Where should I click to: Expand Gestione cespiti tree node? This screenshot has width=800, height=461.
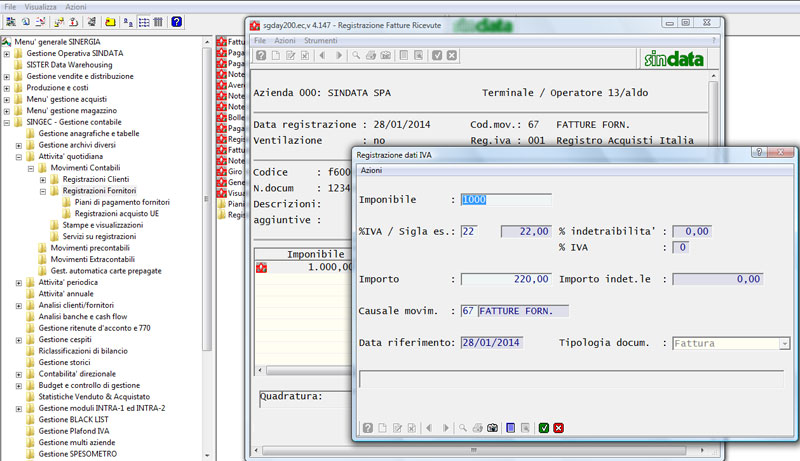point(19,340)
